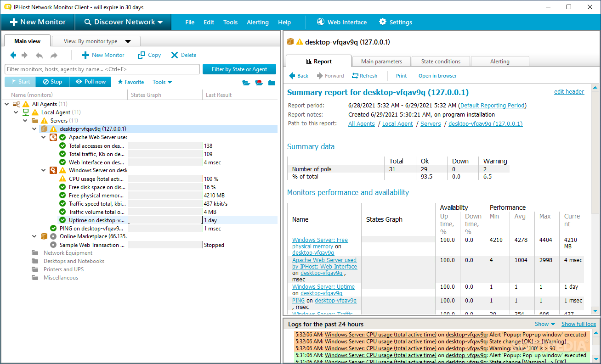Delete the selected monitor
Screen dimensions: 601x364
coord(184,55)
